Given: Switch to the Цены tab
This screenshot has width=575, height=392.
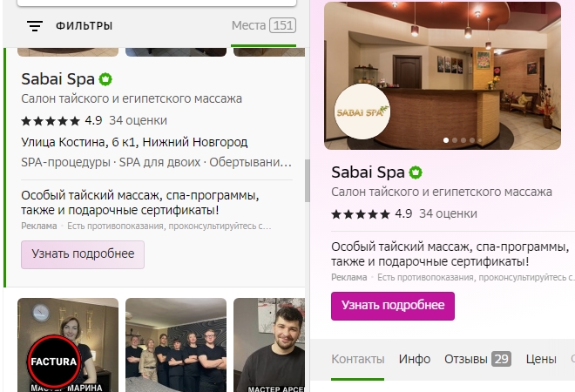Looking at the screenshot, I should pyautogui.click(x=541, y=359).
